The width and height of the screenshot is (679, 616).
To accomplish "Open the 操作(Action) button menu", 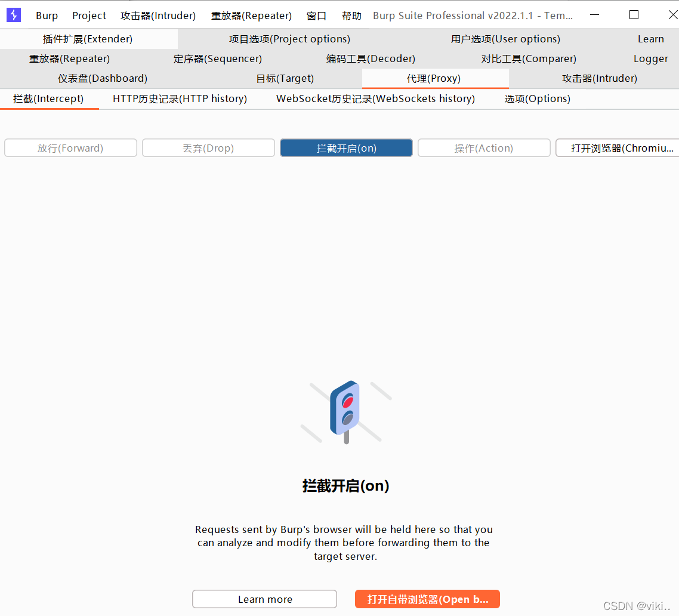I will click(x=484, y=148).
